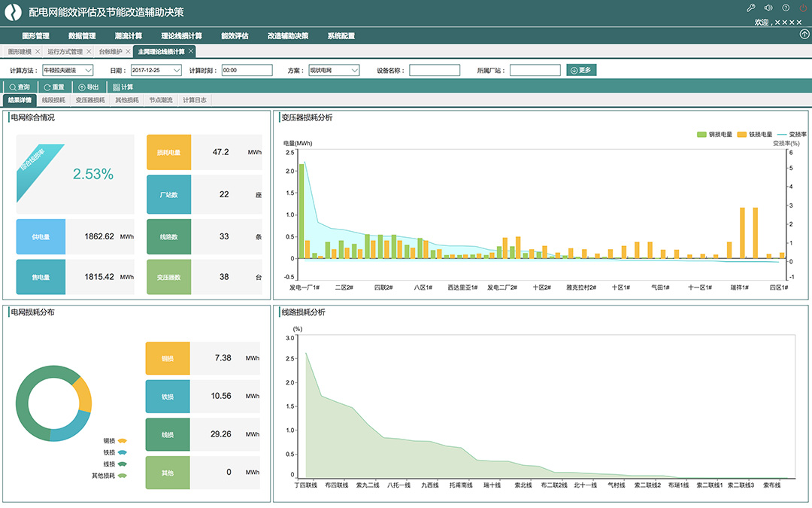Click the 查询 search button

pyautogui.click(x=20, y=87)
